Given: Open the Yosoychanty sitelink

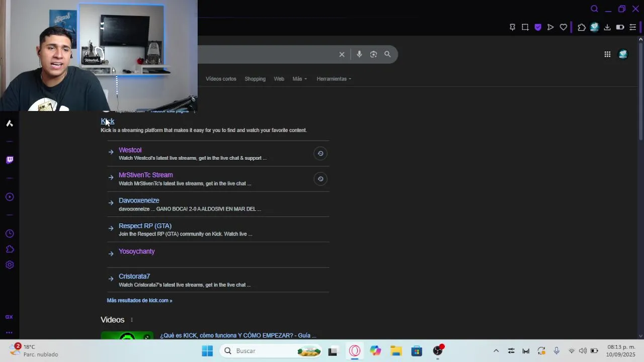Looking at the screenshot, I should [137, 251].
